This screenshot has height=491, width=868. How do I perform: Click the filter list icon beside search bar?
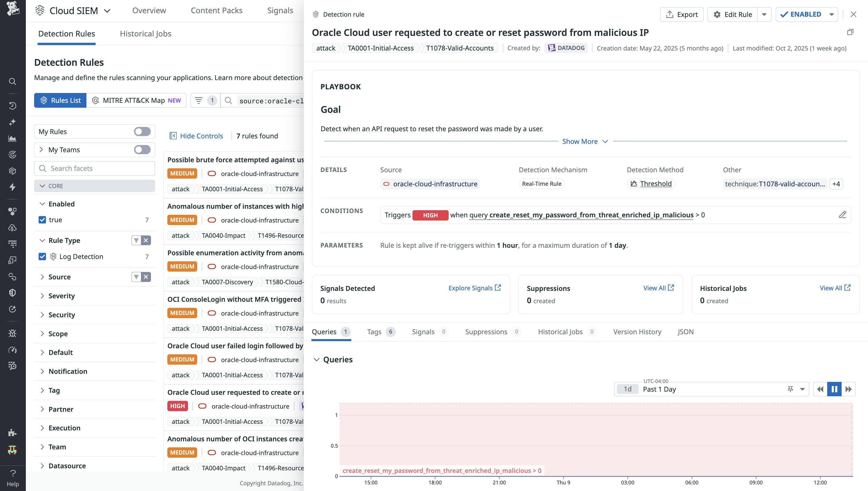coord(199,100)
